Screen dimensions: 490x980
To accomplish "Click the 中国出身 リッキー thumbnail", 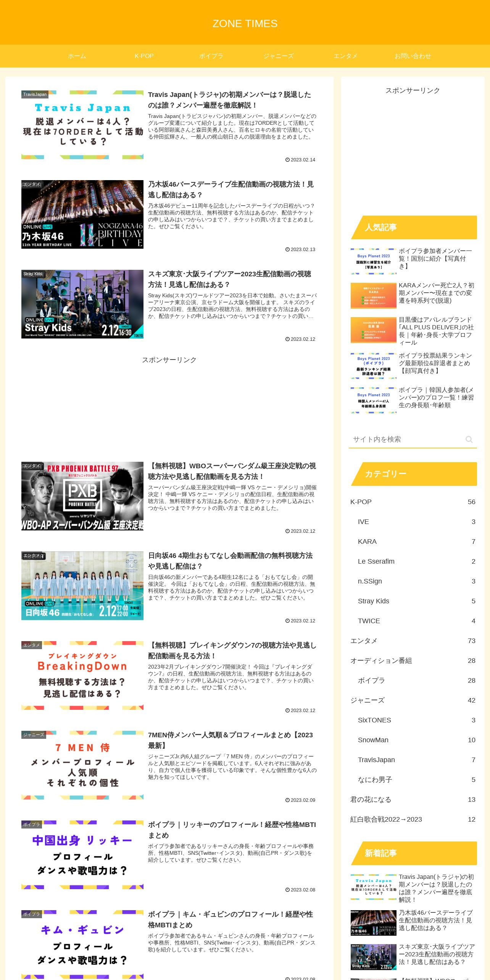I will pos(82,855).
